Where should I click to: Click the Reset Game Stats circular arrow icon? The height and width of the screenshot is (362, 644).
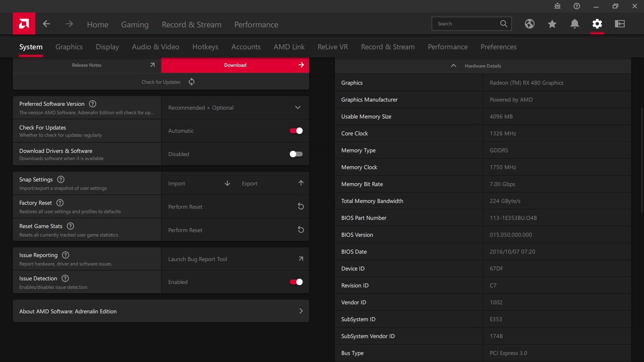(301, 230)
